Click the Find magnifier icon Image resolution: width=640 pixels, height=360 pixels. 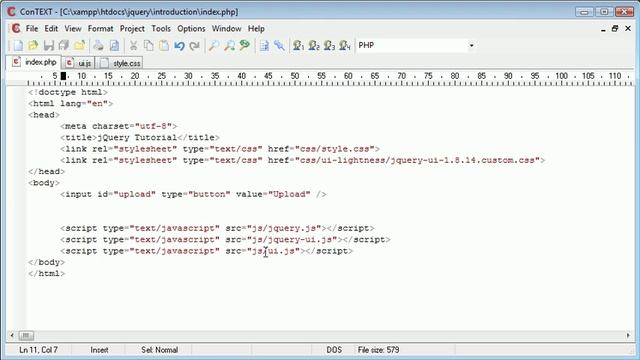213,45
